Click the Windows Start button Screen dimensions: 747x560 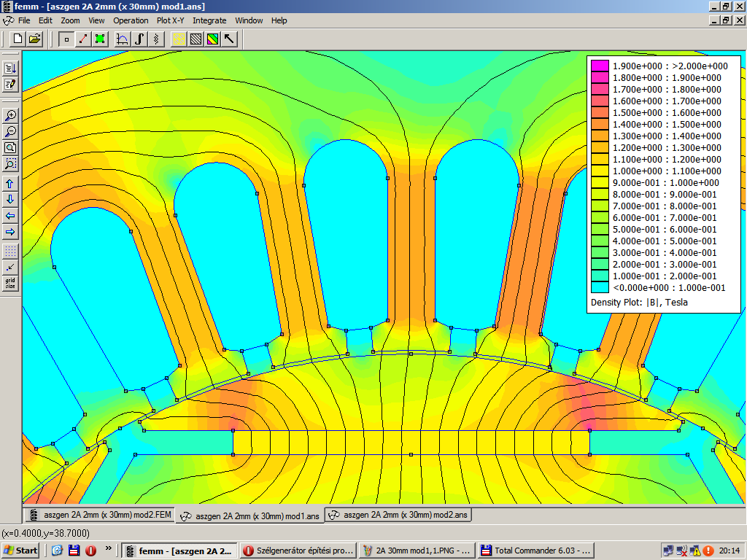[20, 551]
